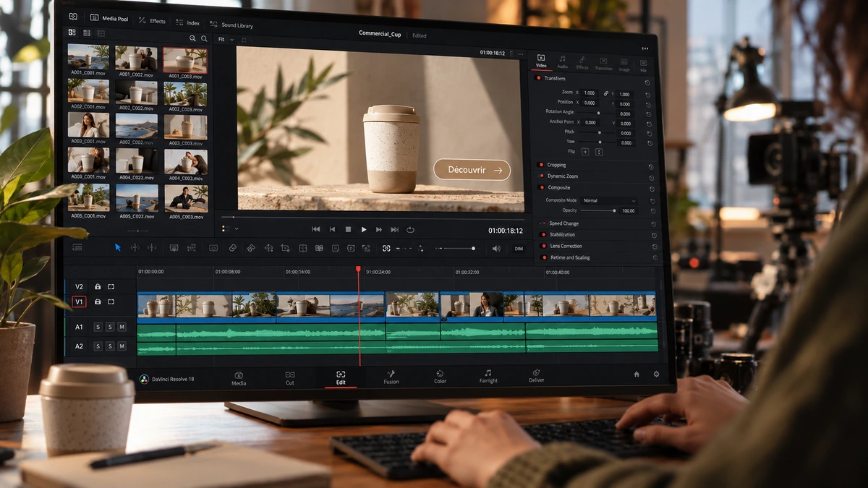
Task: Solo audio track A2 with first S
Action: (98, 347)
